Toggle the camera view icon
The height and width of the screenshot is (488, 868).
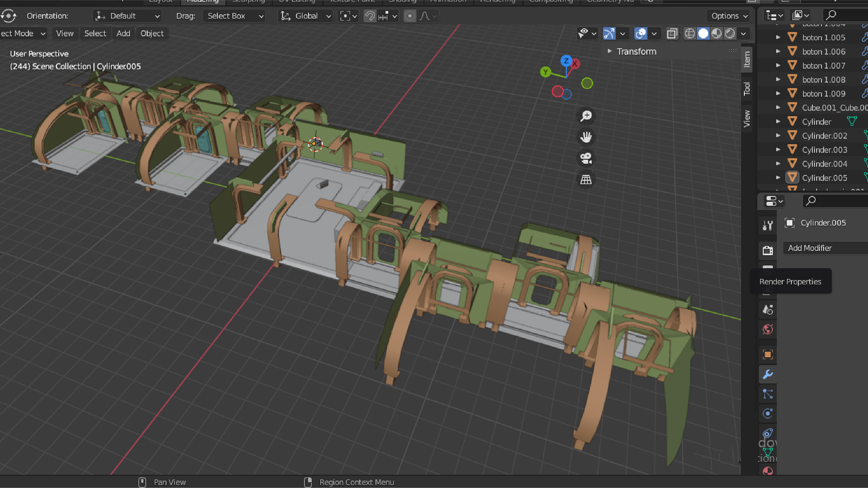586,158
